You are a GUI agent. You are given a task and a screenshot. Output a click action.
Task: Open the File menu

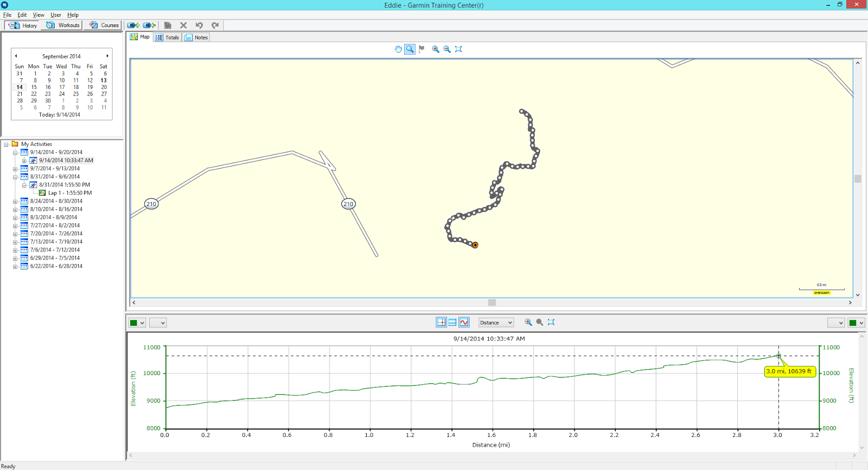pyautogui.click(x=7, y=15)
